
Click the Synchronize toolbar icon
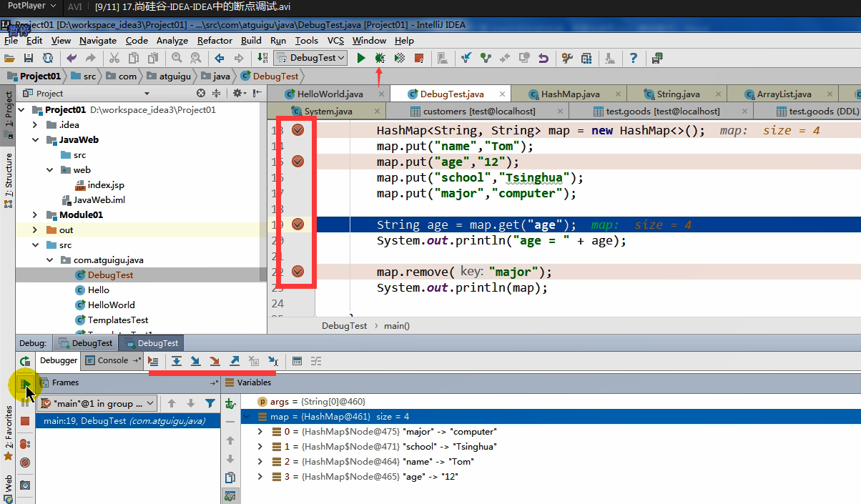[x=48, y=58]
